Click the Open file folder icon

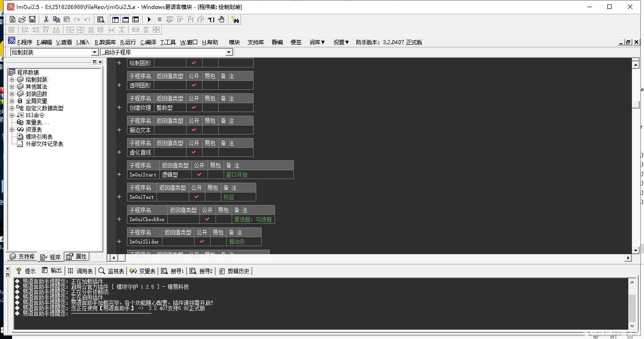pos(22,19)
